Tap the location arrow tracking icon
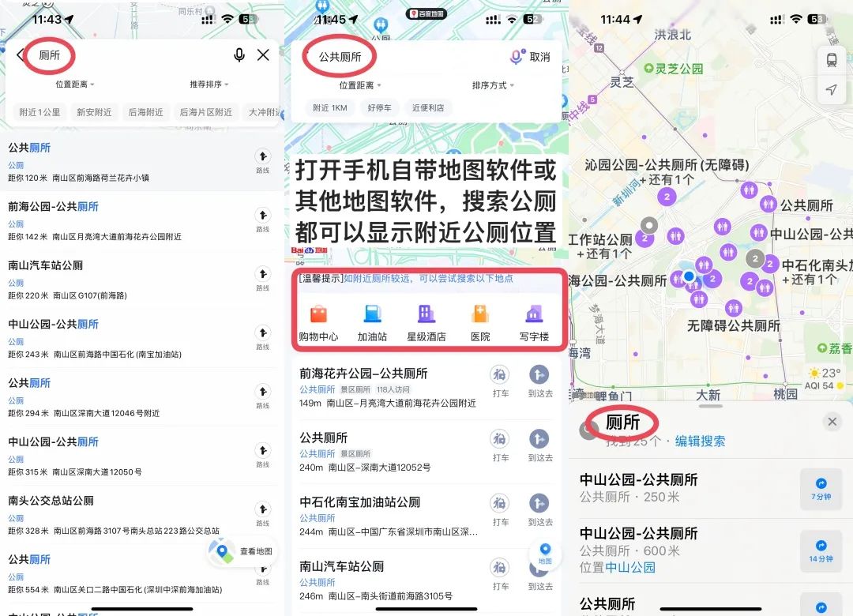 pyautogui.click(x=831, y=90)
